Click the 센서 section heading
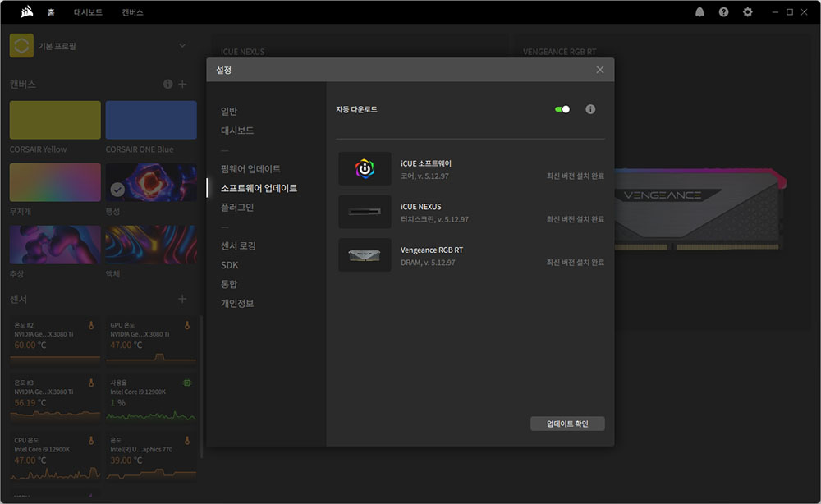821x504 pixels. point(18,299)
